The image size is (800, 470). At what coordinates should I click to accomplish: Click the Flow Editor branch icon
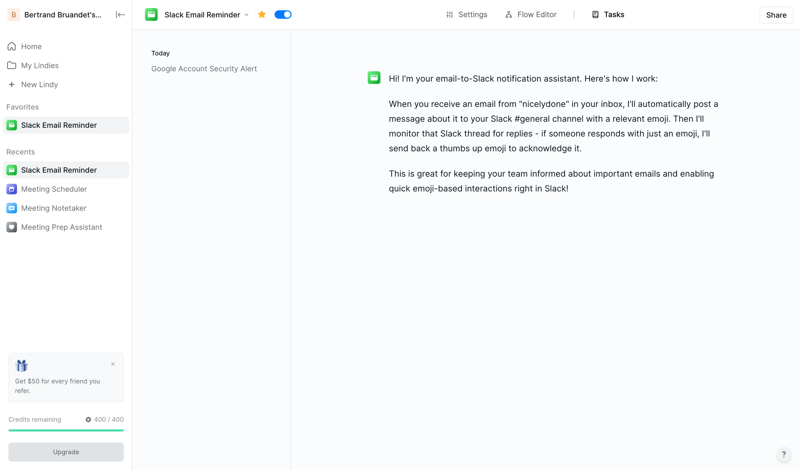508,15
